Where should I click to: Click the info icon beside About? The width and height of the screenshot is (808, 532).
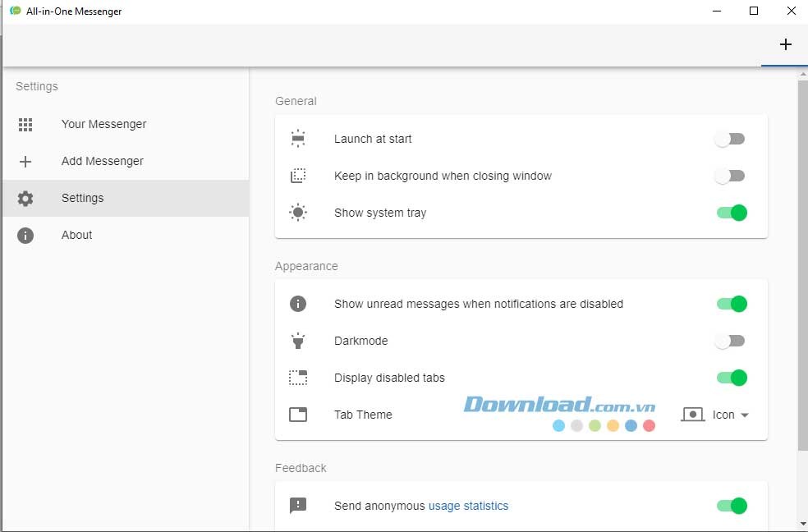[x=25, y=236]
